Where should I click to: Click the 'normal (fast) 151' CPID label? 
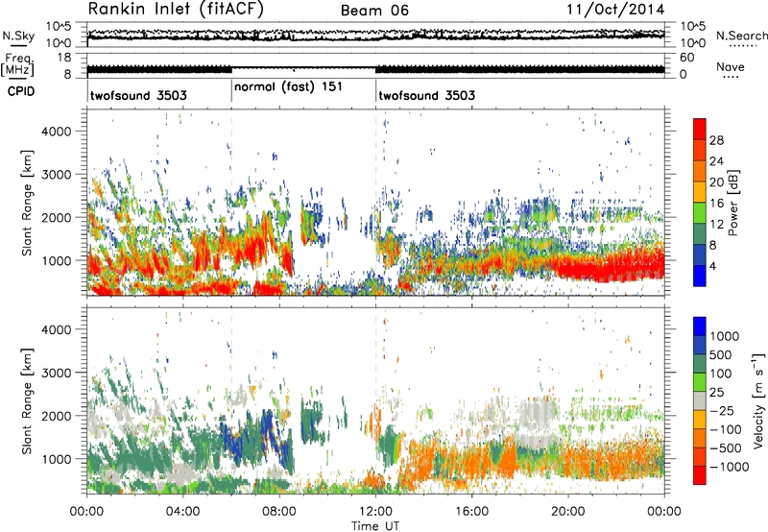point(289,87)
